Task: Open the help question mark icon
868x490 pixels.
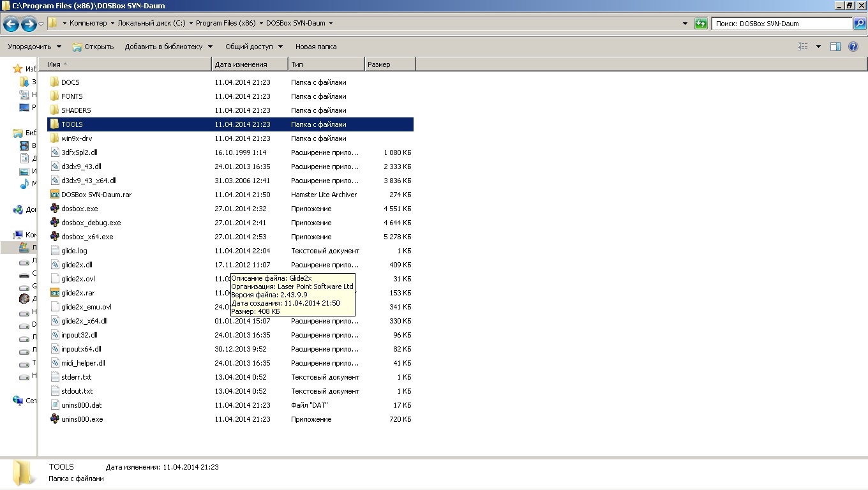Action: [853, 47]
